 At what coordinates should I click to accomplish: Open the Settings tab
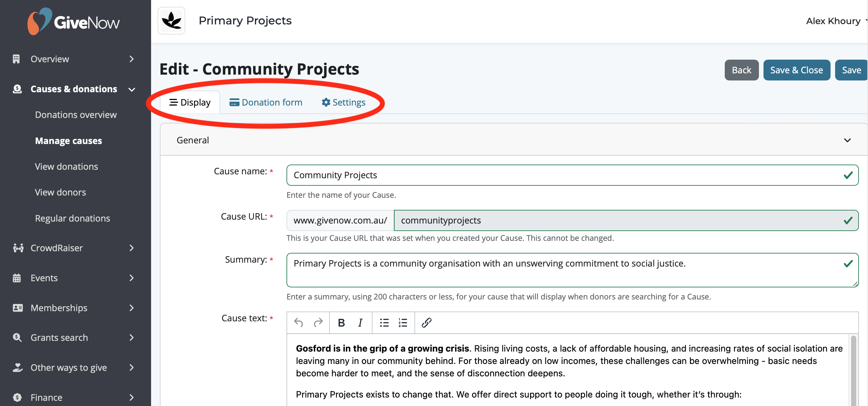coord(343,102)
